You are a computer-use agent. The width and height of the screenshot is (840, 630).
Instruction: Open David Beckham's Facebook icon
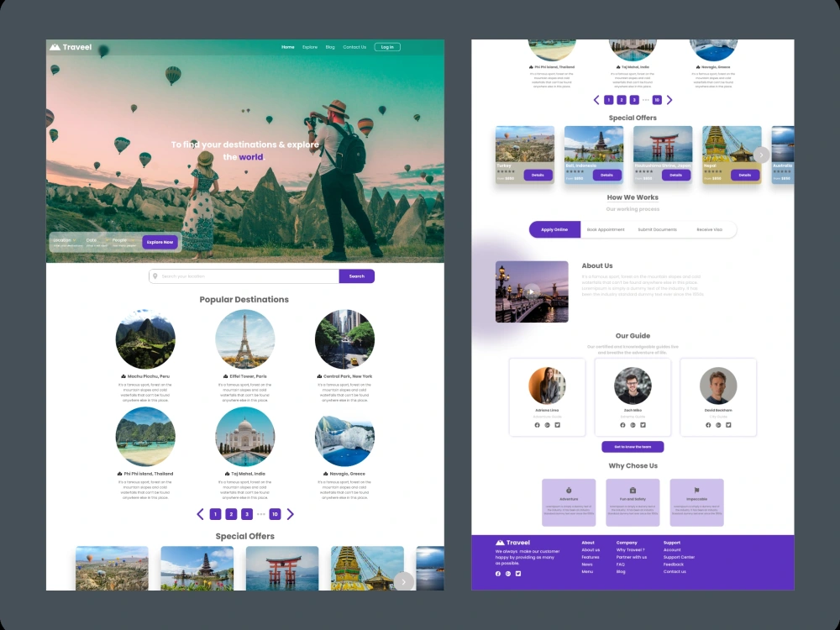tap(708, 425)
